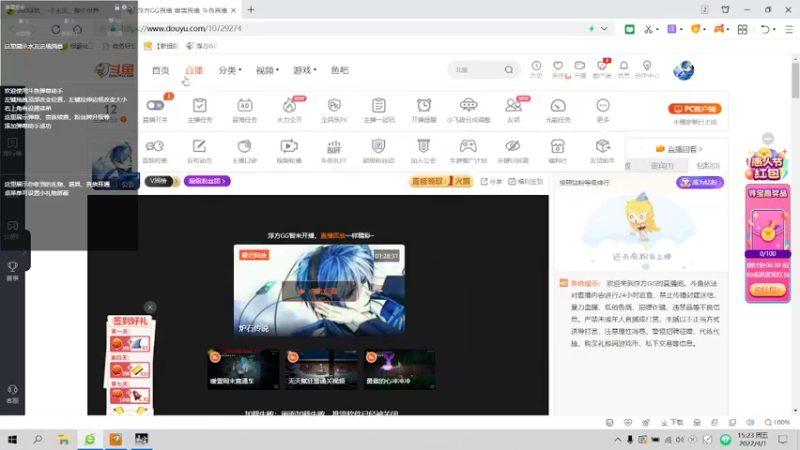
Task: Play the recent replay thumbnail with blue-haired character
Action: click(319, 290)
